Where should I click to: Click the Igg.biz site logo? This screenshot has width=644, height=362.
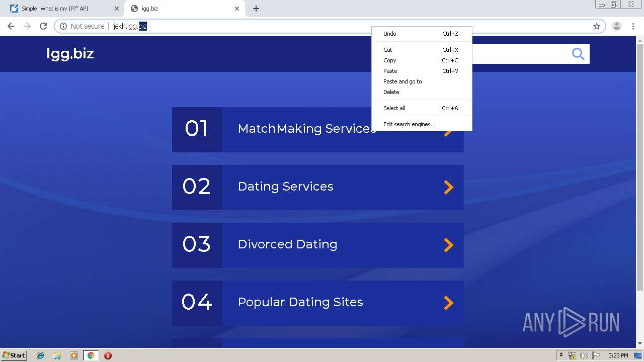pos(70,54)
